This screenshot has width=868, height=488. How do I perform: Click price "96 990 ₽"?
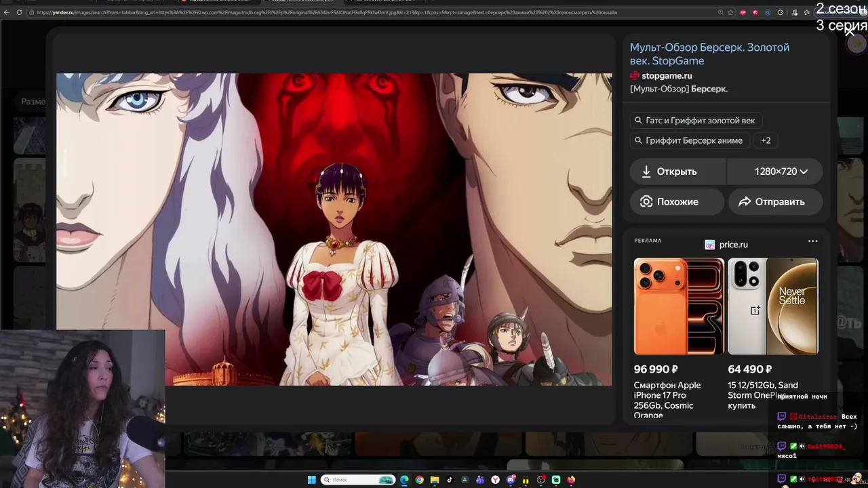[656, 369]
